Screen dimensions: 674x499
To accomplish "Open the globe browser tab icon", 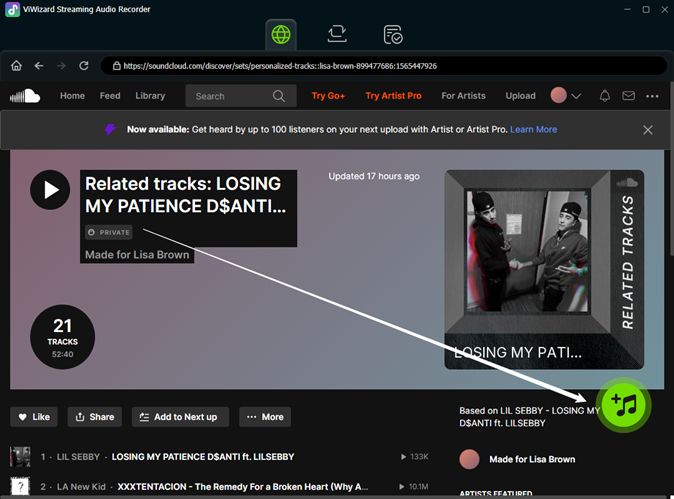I will point(282,34).
